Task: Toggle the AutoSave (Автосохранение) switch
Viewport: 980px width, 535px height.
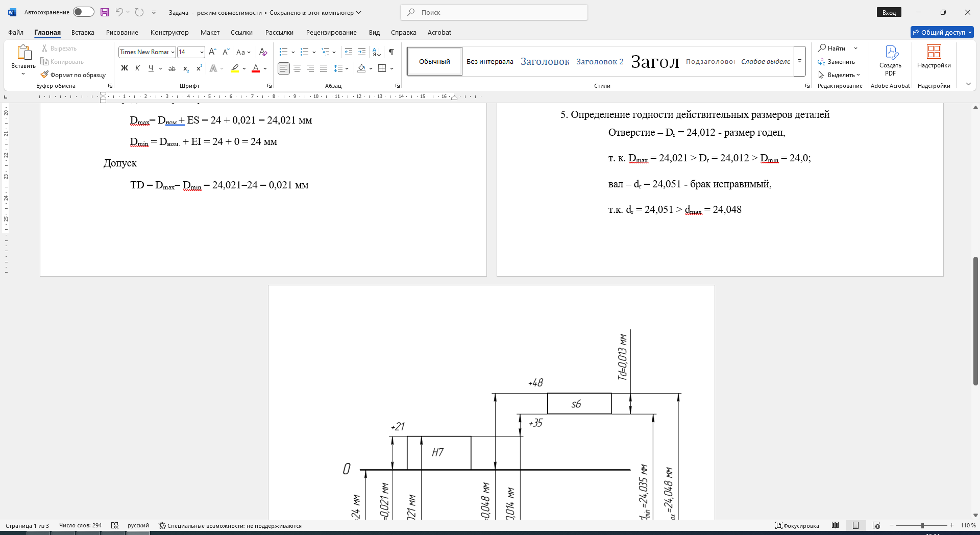Action: (x=83, y=12)
